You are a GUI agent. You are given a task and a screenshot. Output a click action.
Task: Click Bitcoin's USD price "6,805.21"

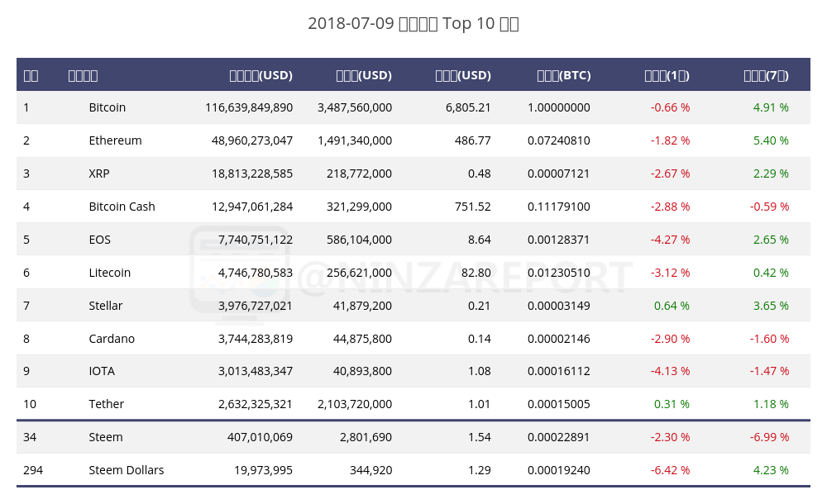pos(468,107)
